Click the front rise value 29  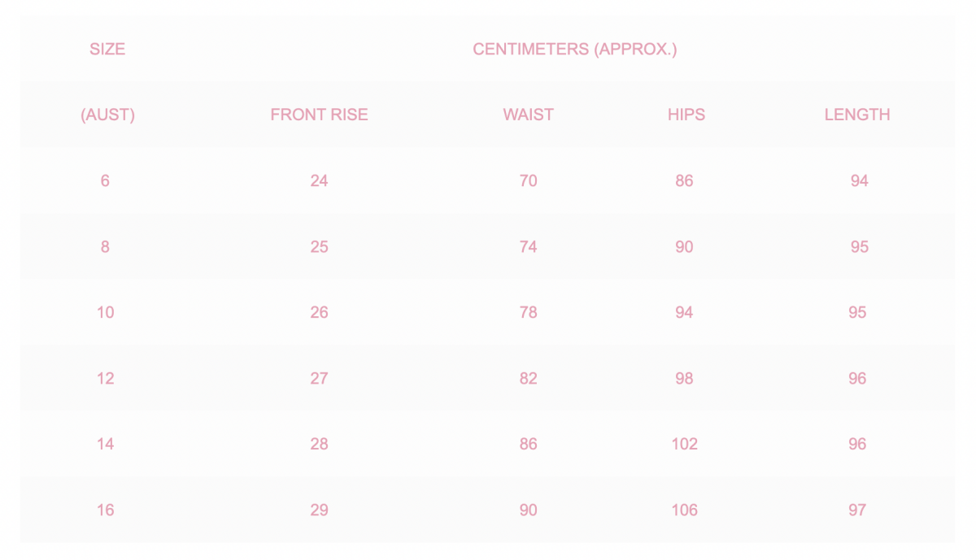319,510
